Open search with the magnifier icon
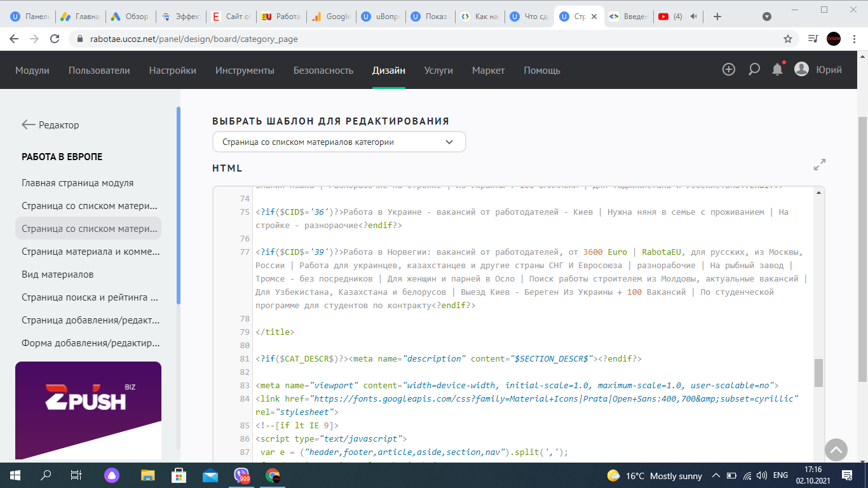This screenshot has height=488, width=868. pos(754,70)
